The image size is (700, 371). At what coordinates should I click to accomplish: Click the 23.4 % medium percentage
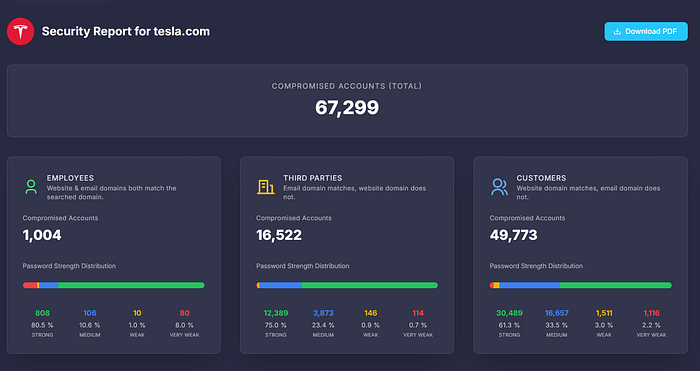(323, 325)
